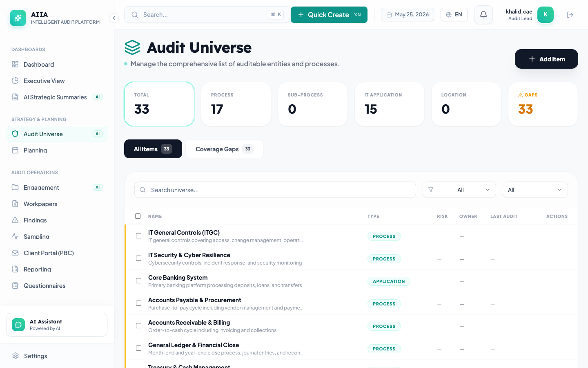Image resolution: width=588 pixels, height=368 pixels.
Task: Focus the Search universe field
Action: point(275,190)
